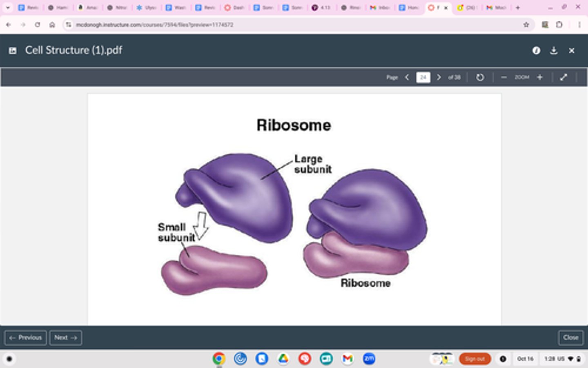
Task: Zoom in with the plus icon
Action: coord(540,77)
